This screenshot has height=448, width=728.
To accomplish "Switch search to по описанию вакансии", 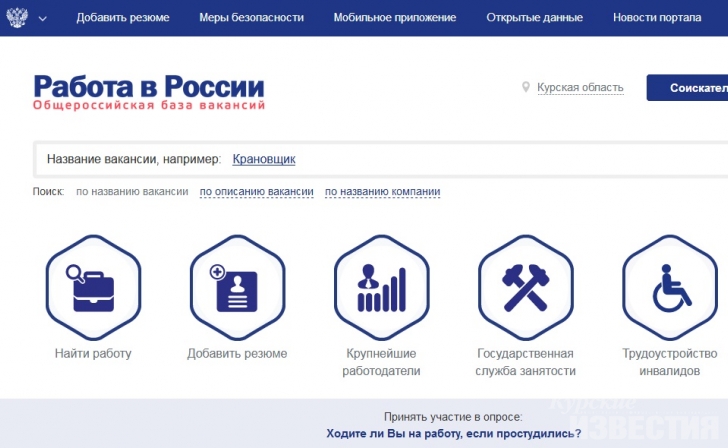I will pos(256,191).
